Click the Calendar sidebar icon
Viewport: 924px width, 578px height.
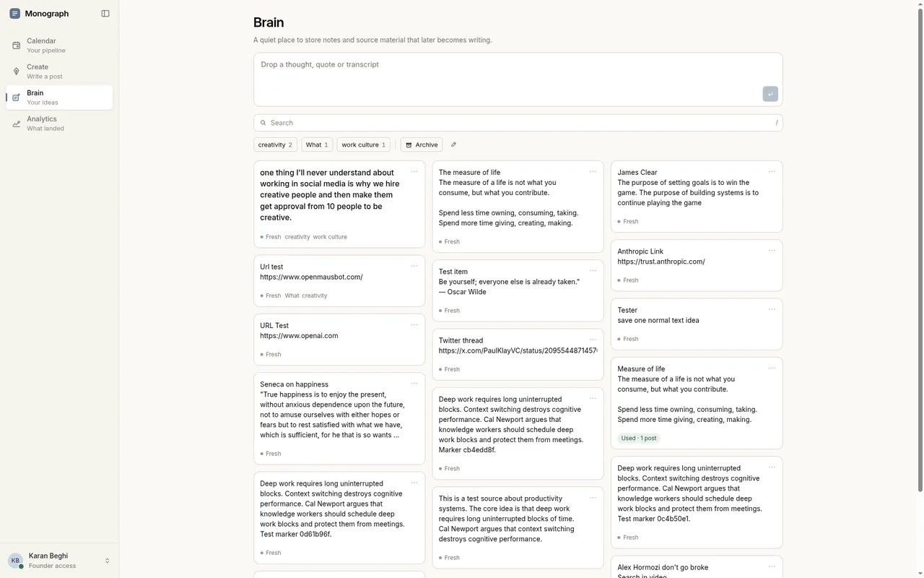coord(17,46)
